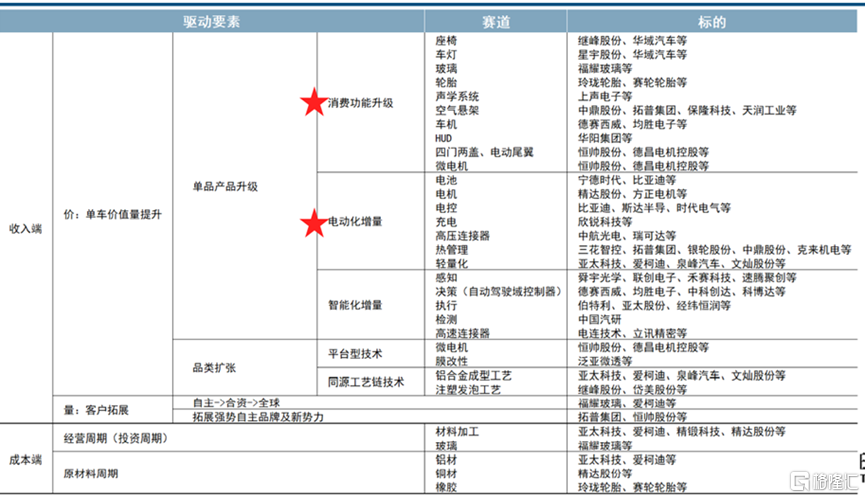Click the 驱动要素 column header
Viewport: 865px width, 498px height.
point(212,22)
